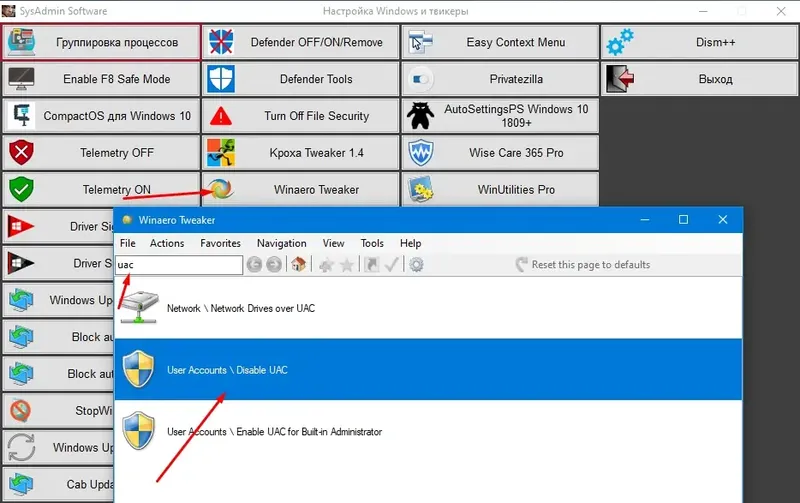Image resolution: width=800 pixels, height=503 pixels.
Task: Click the export shortcut arrow toolbar icon
Action: point(371,264)
